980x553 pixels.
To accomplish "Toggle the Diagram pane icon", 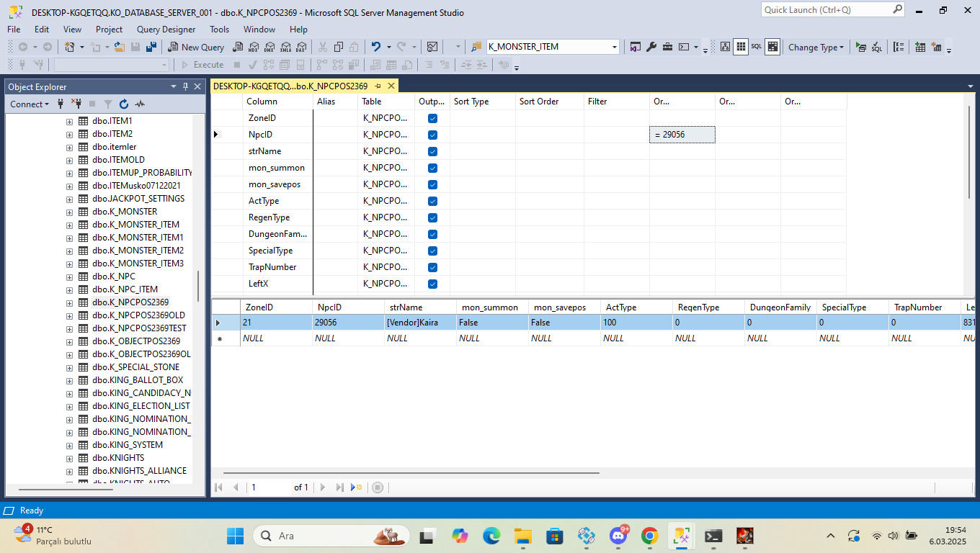I will point(725,47).
